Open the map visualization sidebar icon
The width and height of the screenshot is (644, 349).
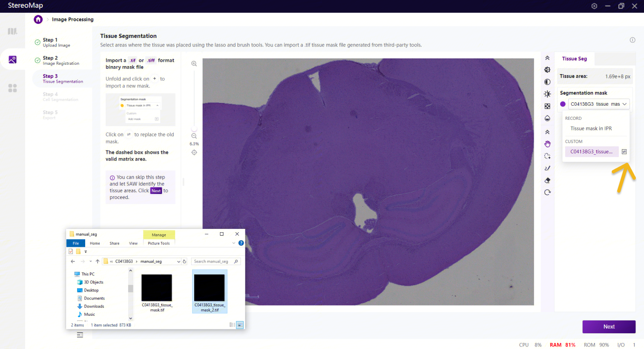[x=12, y=31]
